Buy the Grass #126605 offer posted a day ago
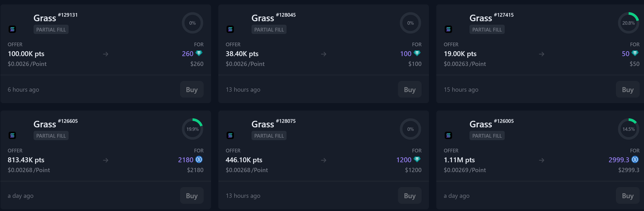This screenshot has width=644, height=211. click(192, 196)
